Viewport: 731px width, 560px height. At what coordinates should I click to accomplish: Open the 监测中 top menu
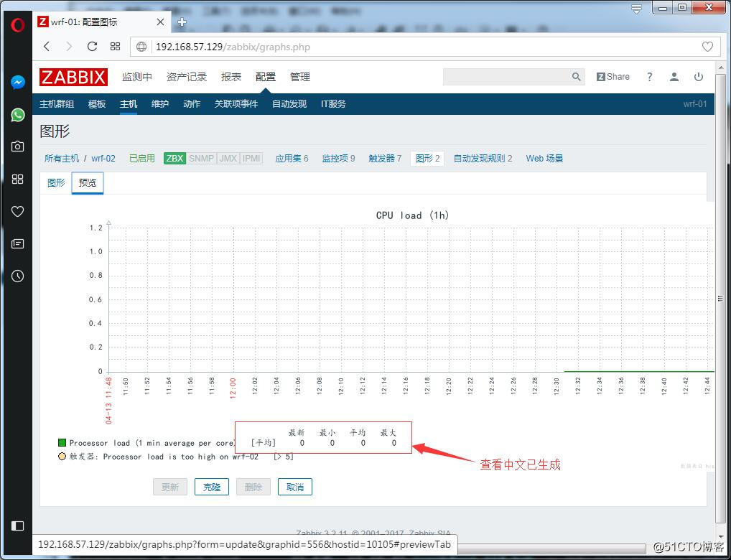137,77
